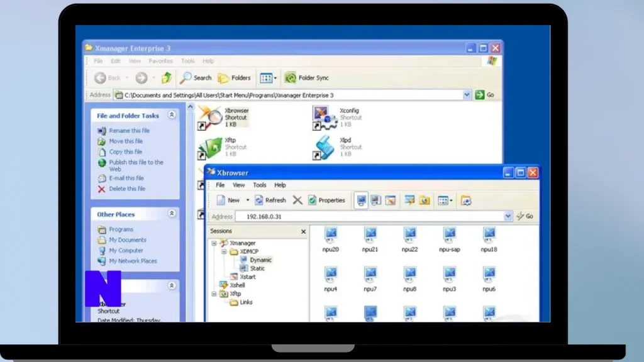Toggle the Folders pane in Explorer toolbar
644x362 pixels.
(x=234, y=77)
